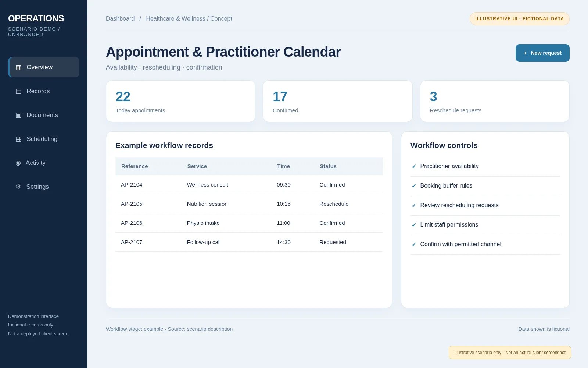Image resolution: width=588 pixels, height=368 pixels.
Task: Select reference AP-2105 in the table
Action: click(x=132, y=204)
